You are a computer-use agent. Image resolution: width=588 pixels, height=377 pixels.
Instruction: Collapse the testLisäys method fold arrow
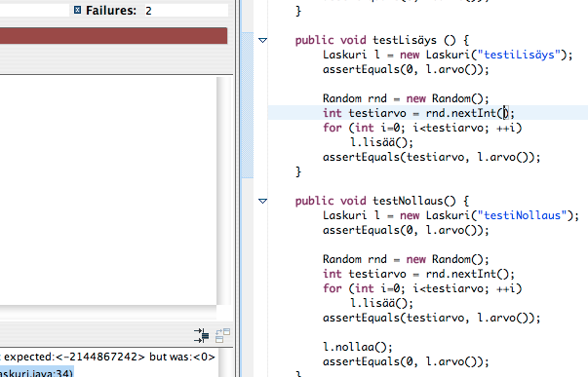pos(263,40)
